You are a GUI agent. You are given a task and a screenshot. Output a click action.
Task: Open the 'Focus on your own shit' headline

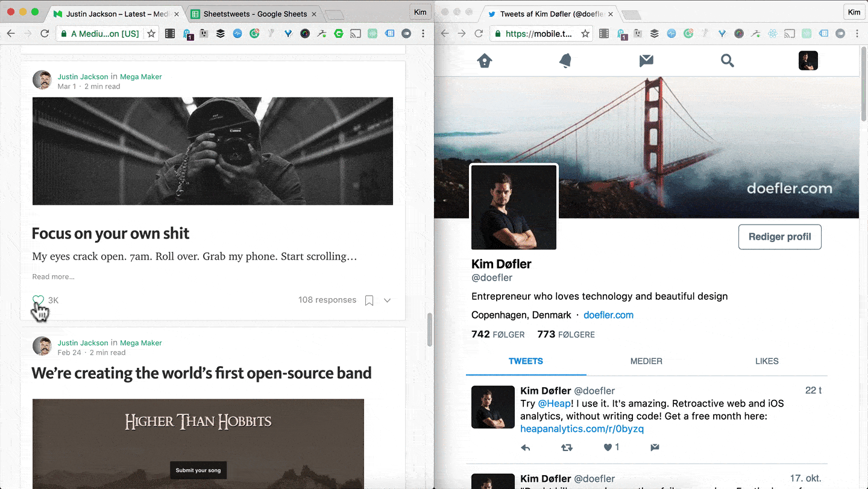pyautogui.click(x=110, y=234)
